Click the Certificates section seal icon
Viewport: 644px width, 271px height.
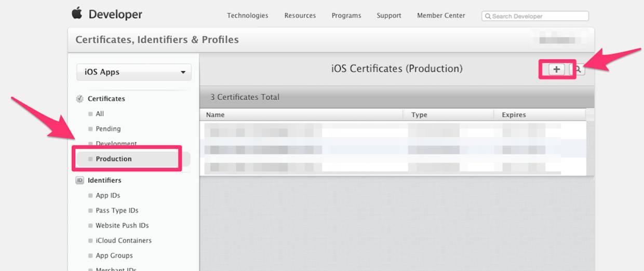point(79,99)
